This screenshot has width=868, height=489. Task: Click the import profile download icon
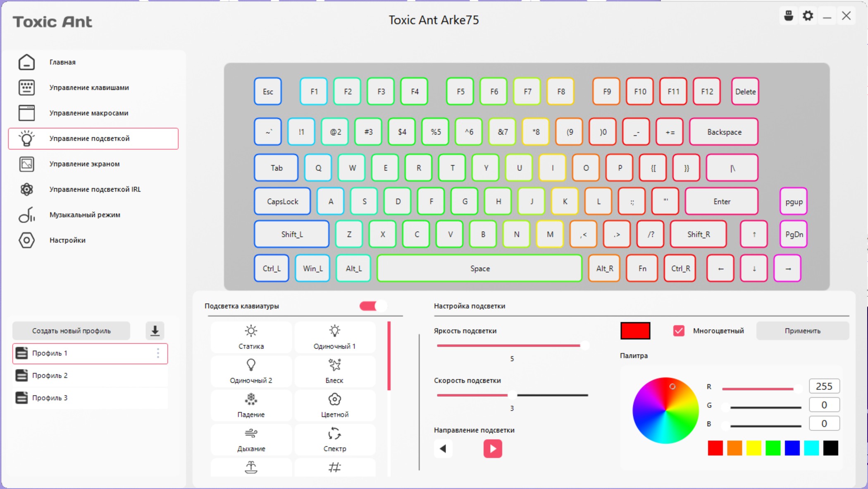point(155,331)
